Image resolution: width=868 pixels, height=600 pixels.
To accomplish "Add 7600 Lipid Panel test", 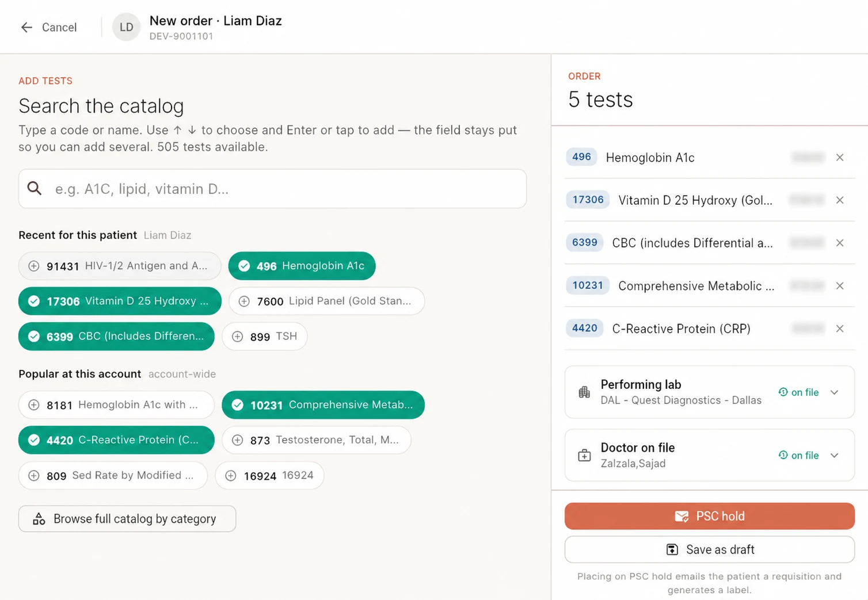I will click(326, 301).
